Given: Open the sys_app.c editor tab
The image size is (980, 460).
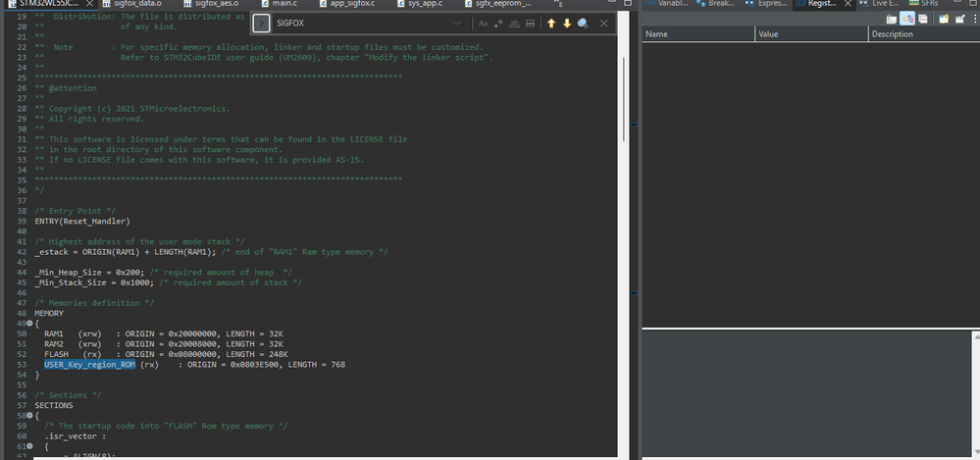Looking at the screenshot, I should [420, 4].
